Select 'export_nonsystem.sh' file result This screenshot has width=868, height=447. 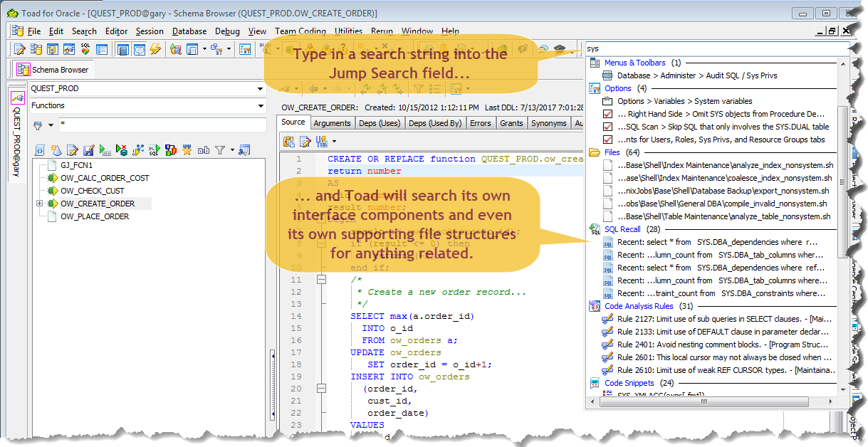point(723,191)
